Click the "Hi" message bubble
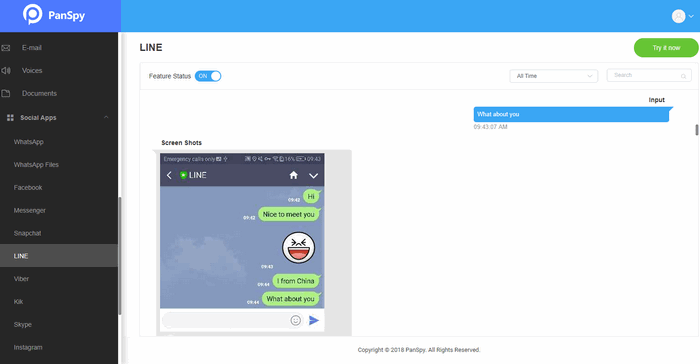The image size is (700, 364). 311,197
